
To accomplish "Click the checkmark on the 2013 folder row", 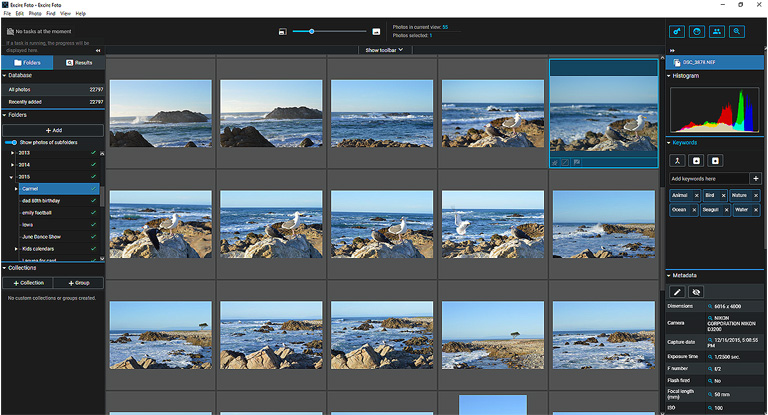I will click(93, 153).
